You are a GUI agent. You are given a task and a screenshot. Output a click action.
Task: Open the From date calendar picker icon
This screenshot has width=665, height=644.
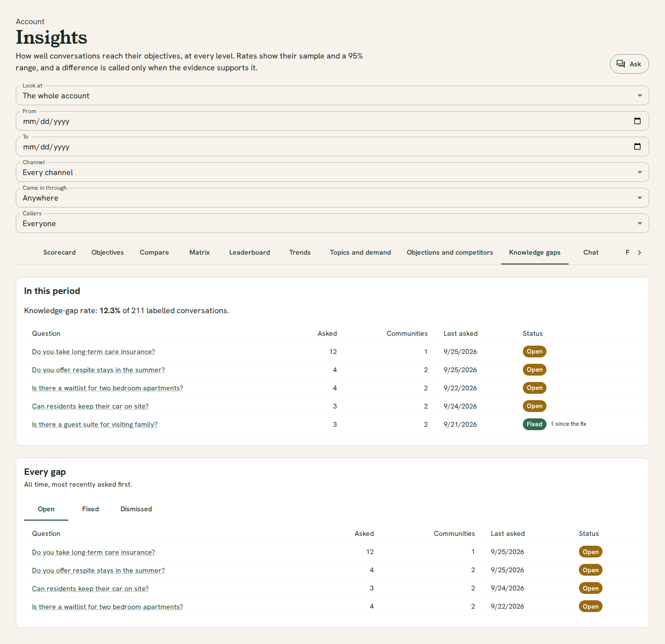click(x=637, y=121)
